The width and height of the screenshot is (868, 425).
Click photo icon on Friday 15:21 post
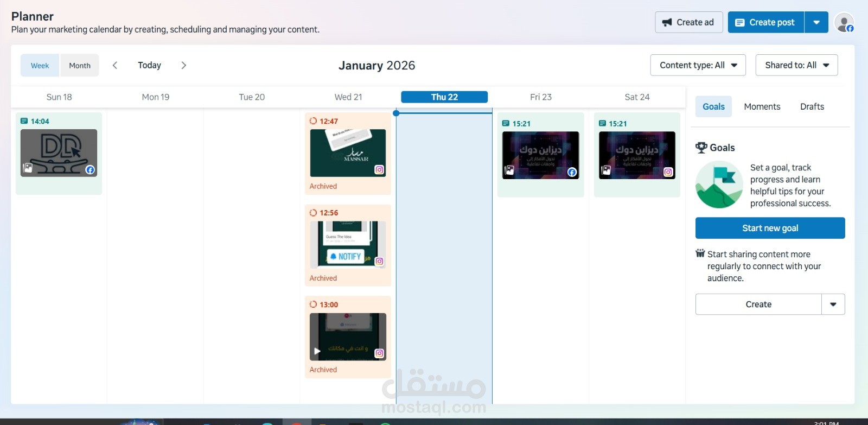(509, 170)
